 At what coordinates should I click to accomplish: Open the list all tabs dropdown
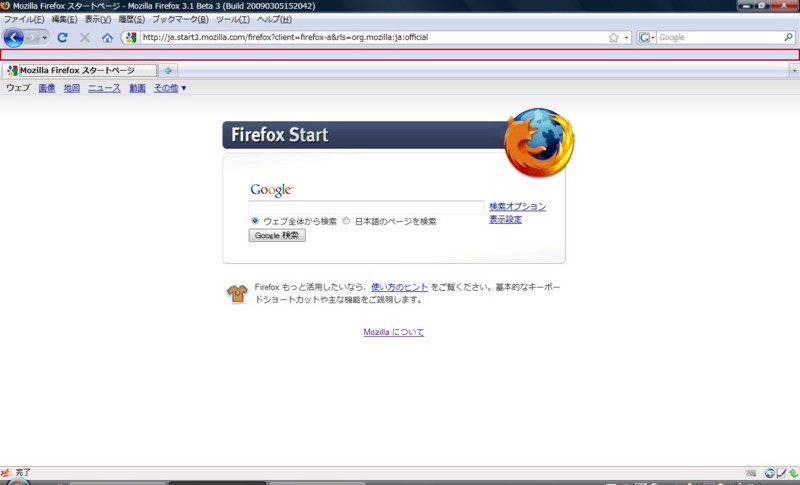[x=794, y=70]
